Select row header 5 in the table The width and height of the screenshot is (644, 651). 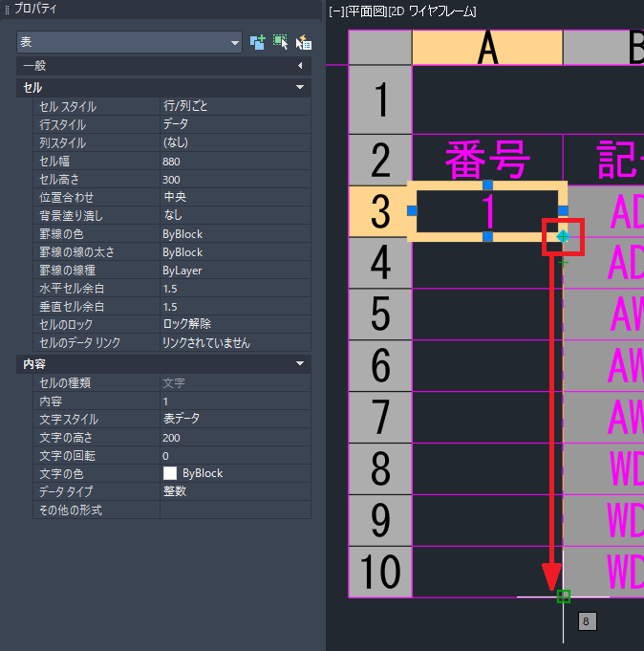(x=380, y=314)
